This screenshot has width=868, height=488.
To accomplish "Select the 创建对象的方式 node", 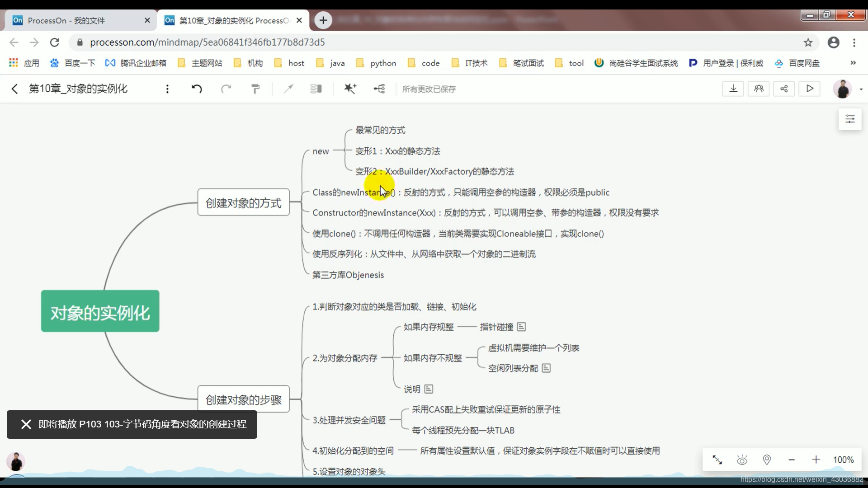I will 243,202.
